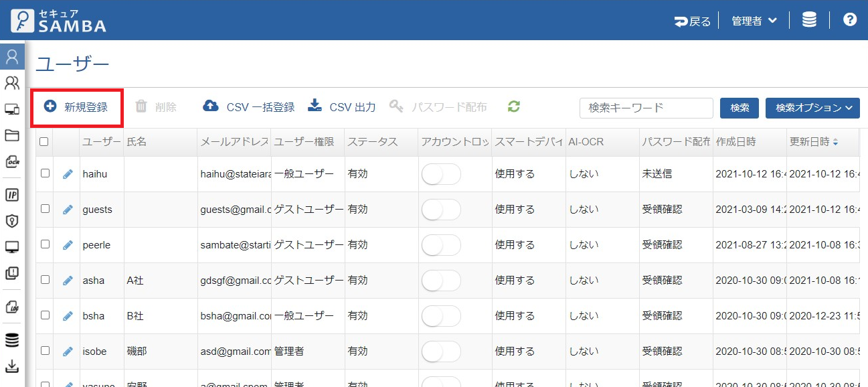868x387 pixels.
Task: Toggle account lock switch for guests
Action: pos(441,210)
